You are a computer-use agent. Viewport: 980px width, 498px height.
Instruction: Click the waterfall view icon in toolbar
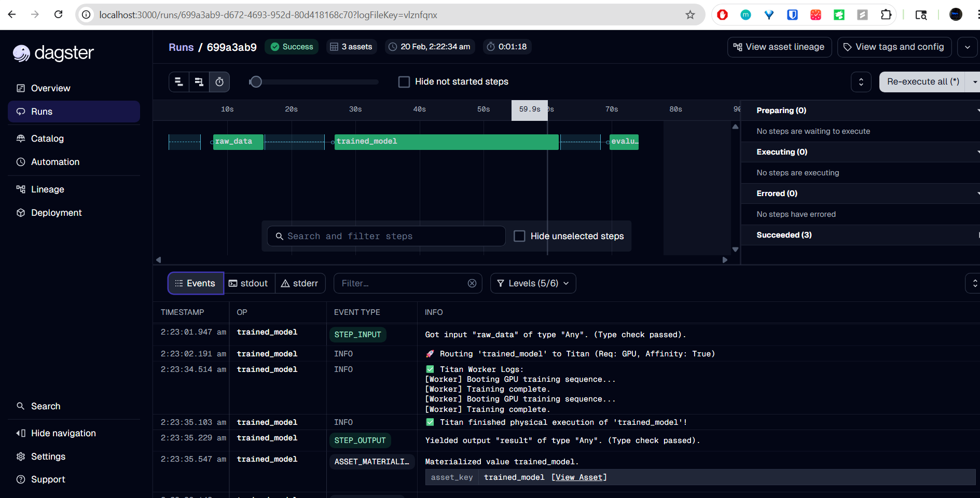tap(199, 82)
